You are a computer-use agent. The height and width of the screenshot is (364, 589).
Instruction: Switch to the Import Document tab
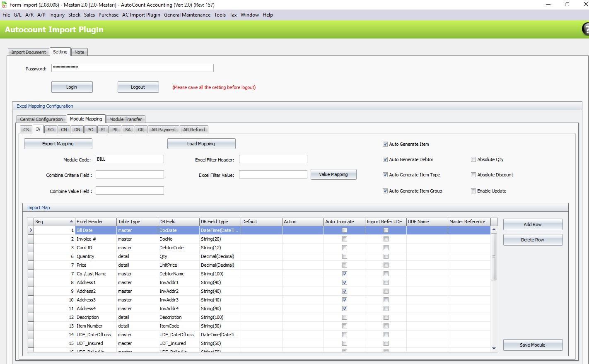coord(28,52)
